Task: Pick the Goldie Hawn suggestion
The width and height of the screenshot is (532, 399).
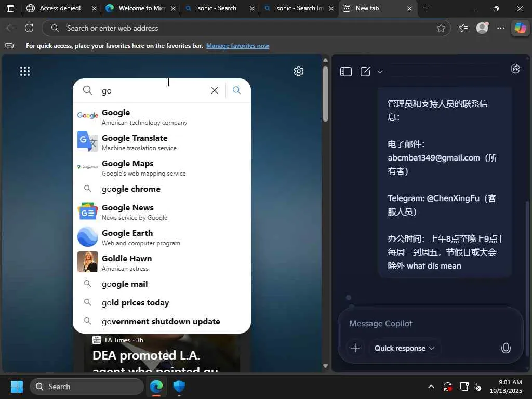Action: tap(162, 263)
